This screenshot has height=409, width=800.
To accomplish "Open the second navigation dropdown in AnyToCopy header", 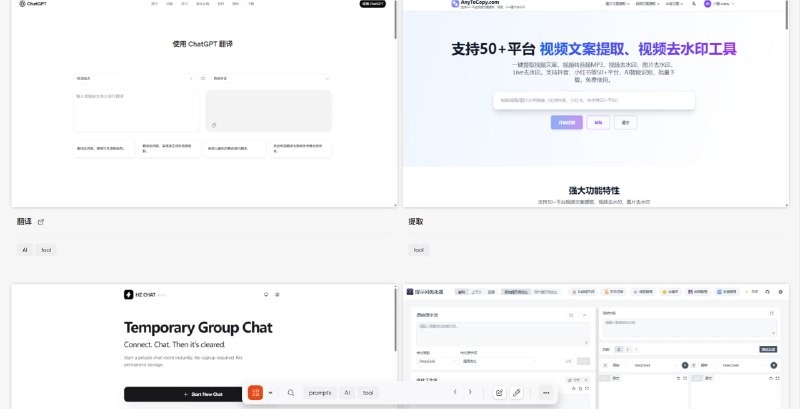I will tap(647, 4).
